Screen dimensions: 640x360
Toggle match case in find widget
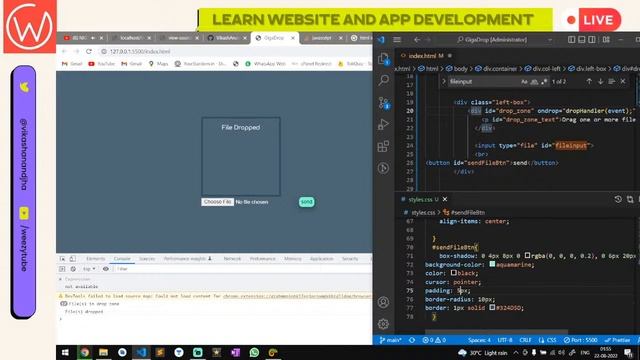click(524, 82)
